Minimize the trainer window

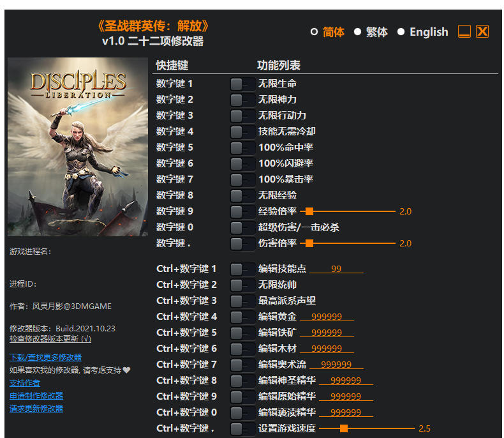point(464,31)
